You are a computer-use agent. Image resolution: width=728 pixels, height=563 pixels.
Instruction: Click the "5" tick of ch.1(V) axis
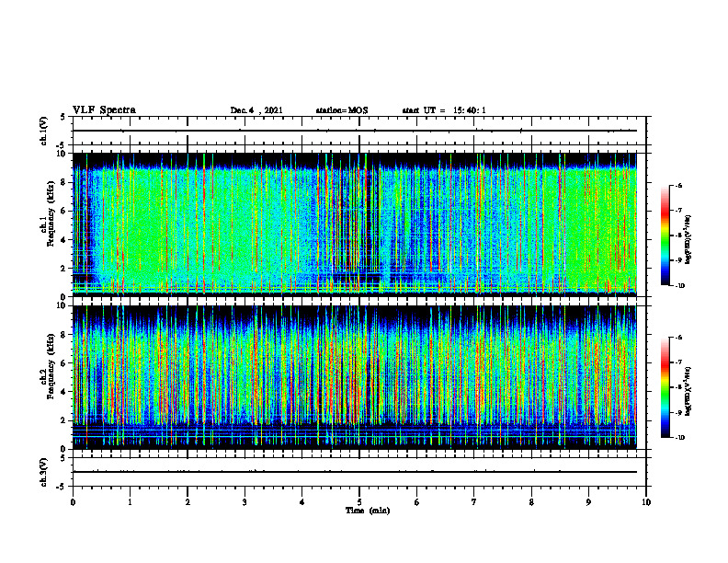coord(63,118)
